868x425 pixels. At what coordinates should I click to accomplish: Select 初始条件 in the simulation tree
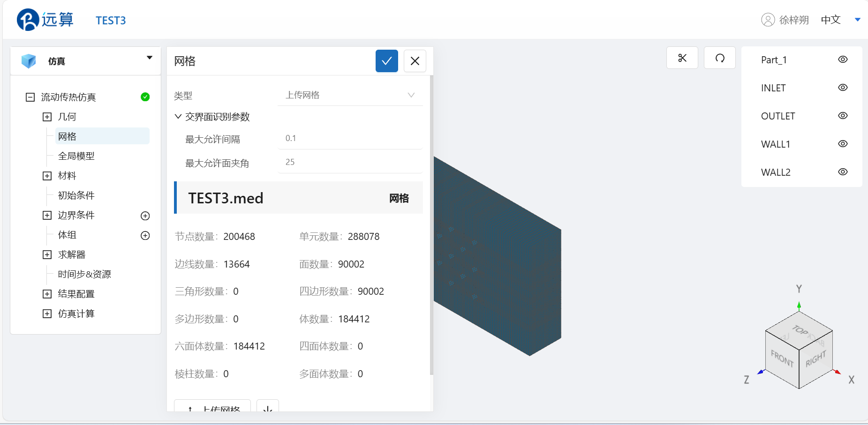click(x=76, y=195)
